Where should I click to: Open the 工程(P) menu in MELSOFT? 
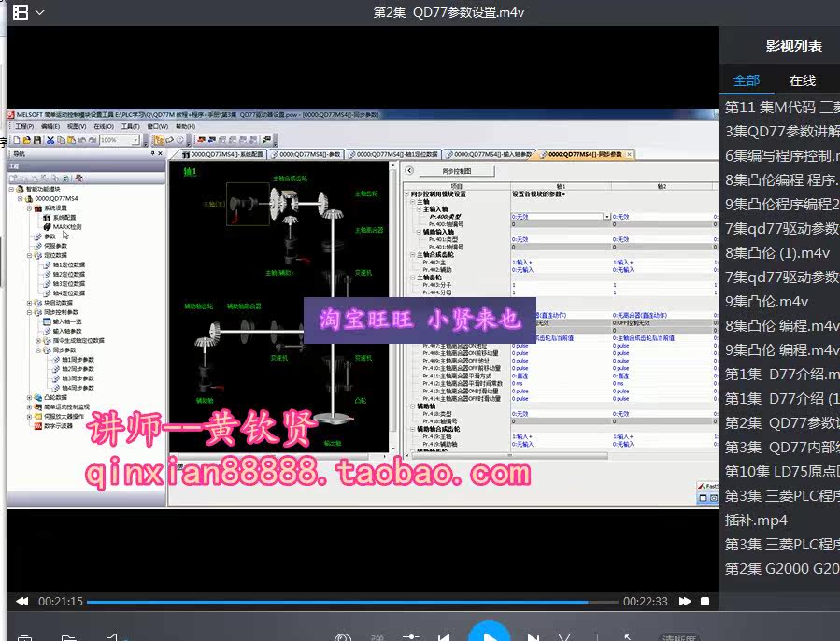(24, 126)
